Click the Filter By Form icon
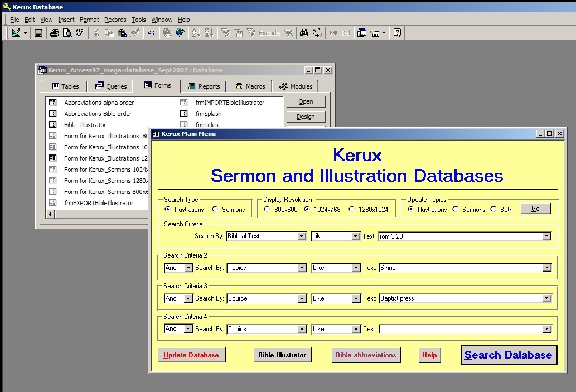The image size is (576, 392). coord(238,33)
